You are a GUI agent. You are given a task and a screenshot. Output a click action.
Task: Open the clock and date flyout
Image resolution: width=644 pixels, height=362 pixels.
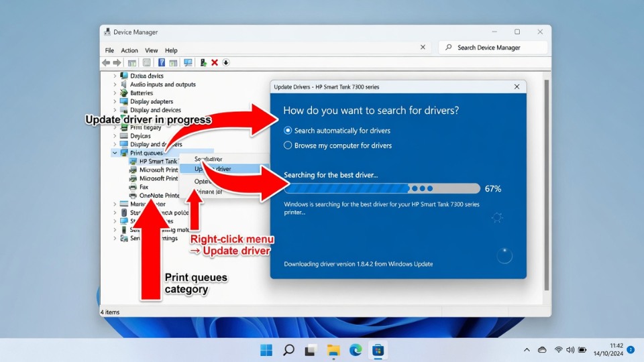tap(608, 349)
